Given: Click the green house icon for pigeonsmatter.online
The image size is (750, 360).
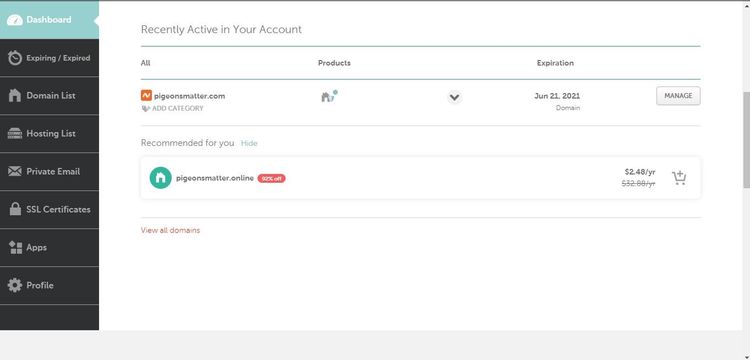Looking at the screenshot, I should 160,178.
